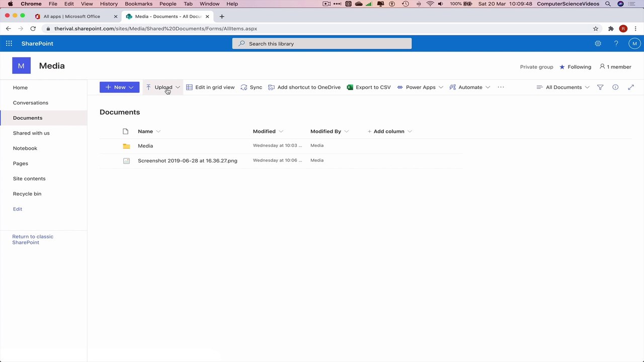The height and width of the screenshot is (362, 644).
Task: Open the Apple menu
Action: coord(10,4)
